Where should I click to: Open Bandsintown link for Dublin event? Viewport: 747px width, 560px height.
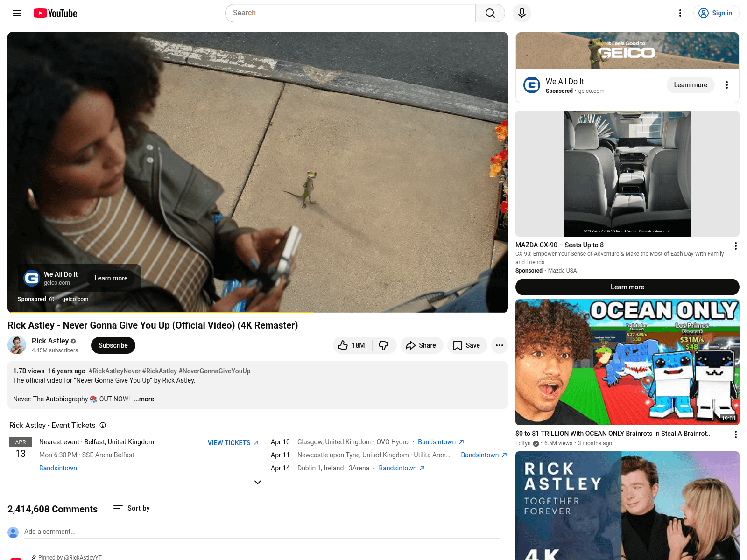pyautogui.click(x=402, y=468)
